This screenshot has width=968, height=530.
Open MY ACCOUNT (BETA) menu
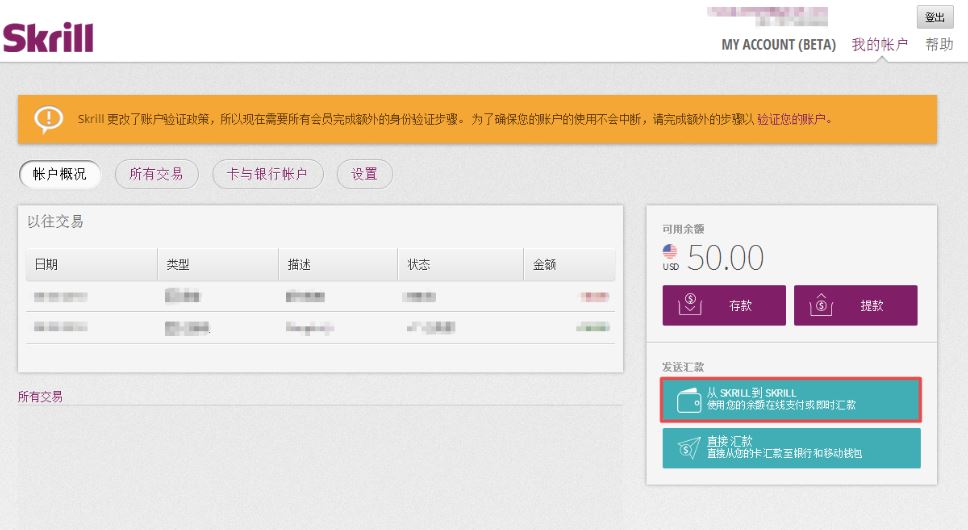778,44
